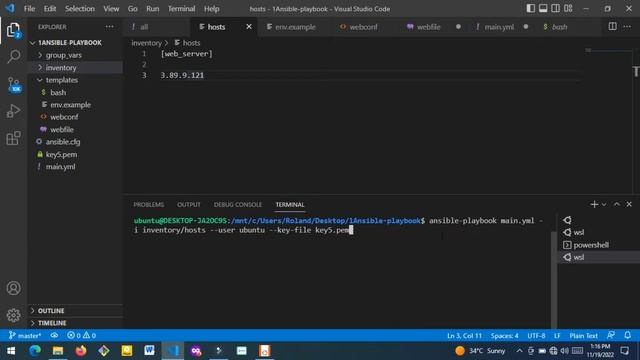Expand the inventory folder
The width and height of the screenshot is (640, 360).
coord(61,67)
